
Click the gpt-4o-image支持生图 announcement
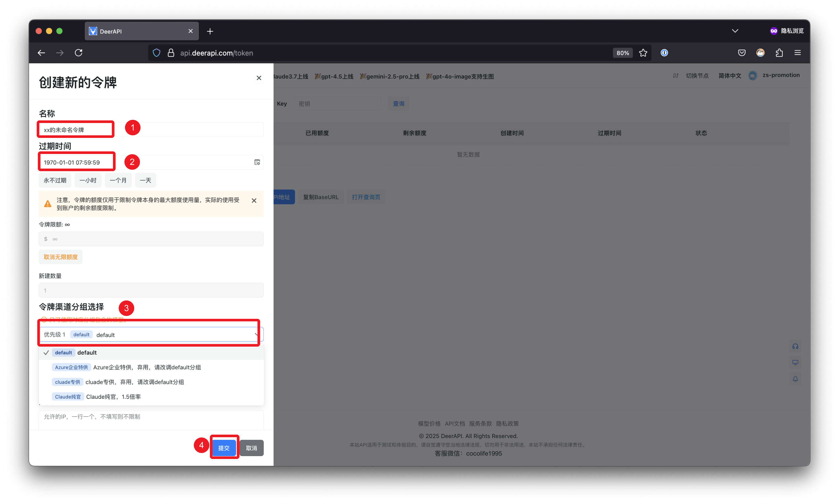click(x=460, y=77)
